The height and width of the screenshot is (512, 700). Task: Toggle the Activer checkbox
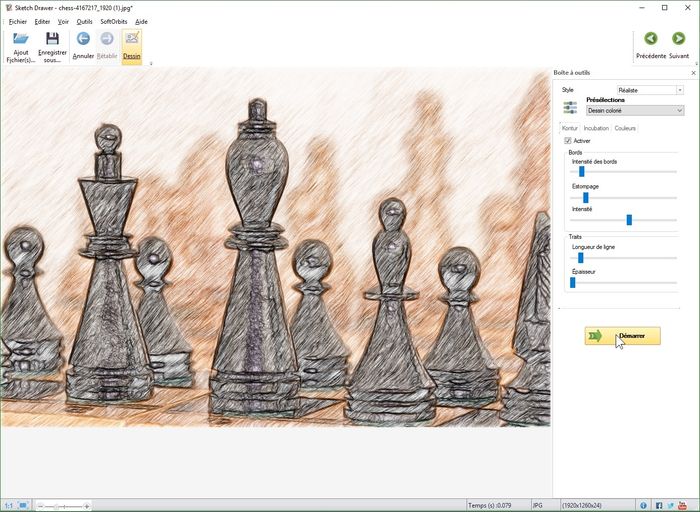[568, 141]
